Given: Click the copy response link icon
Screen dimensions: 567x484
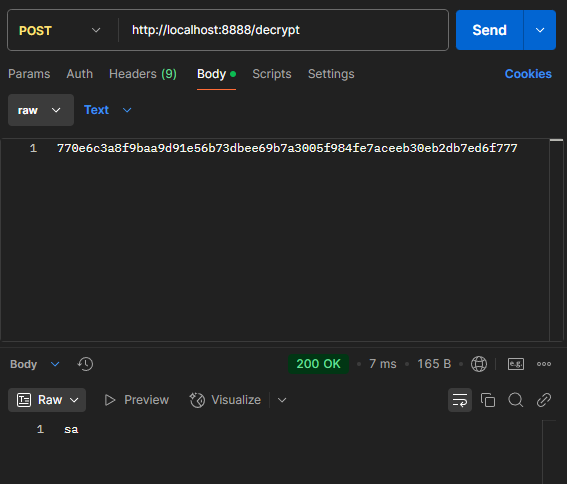Looking at the screenshot, I should tap(544, 400).
